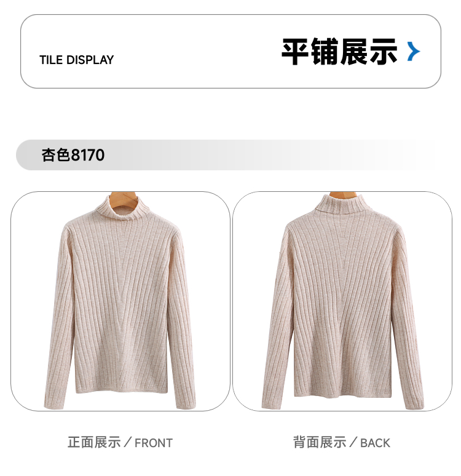This screenshot has height=476, width=461.
Task: Click the 背面展示 caption text
Action: click(x=320, y=442)
